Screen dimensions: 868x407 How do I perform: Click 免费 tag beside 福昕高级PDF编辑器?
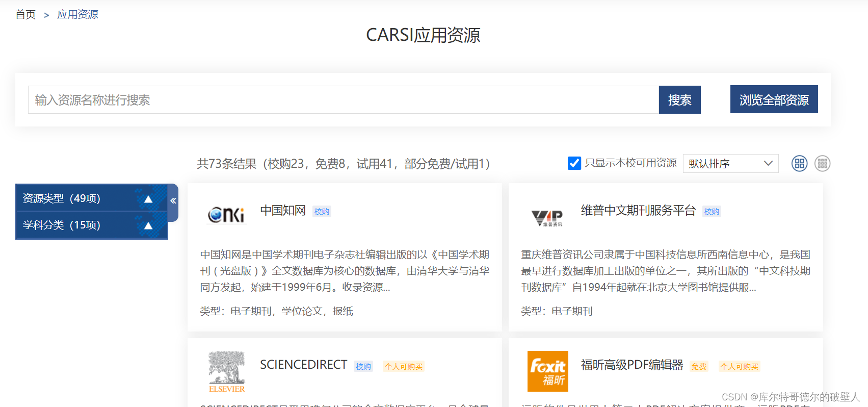tap(699, 367)
